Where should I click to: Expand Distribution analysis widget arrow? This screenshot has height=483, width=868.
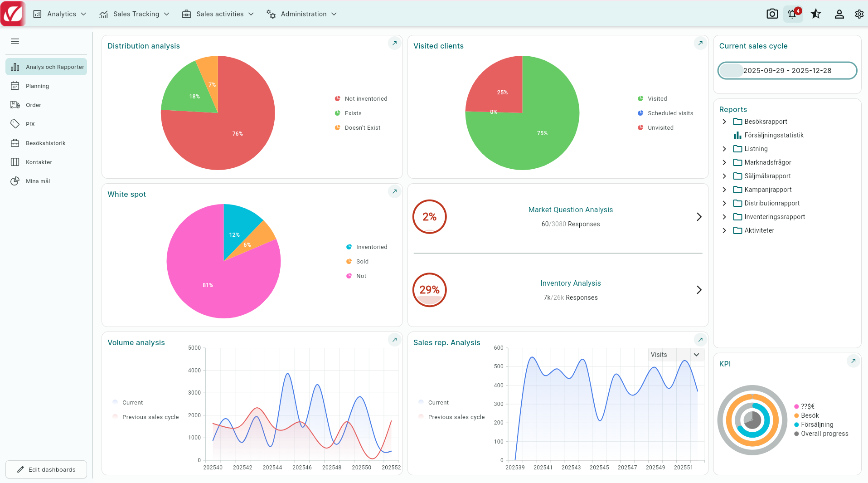[x=394, y=43]
